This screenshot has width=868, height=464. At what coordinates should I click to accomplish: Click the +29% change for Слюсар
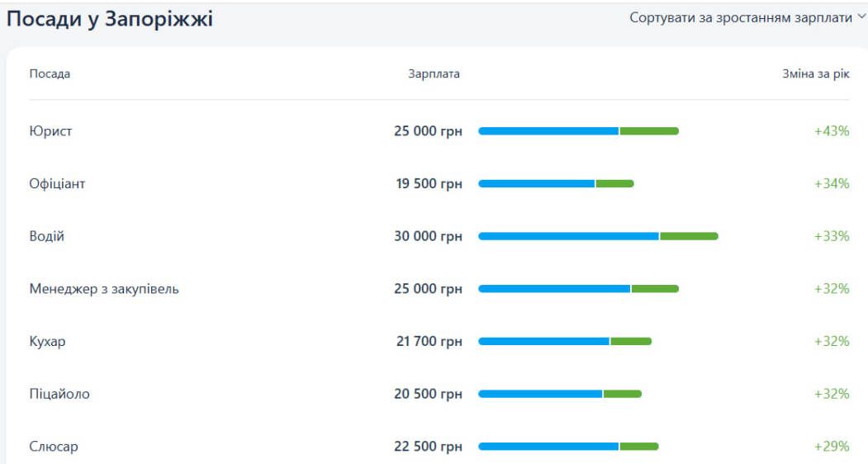(x=832, y=447)
